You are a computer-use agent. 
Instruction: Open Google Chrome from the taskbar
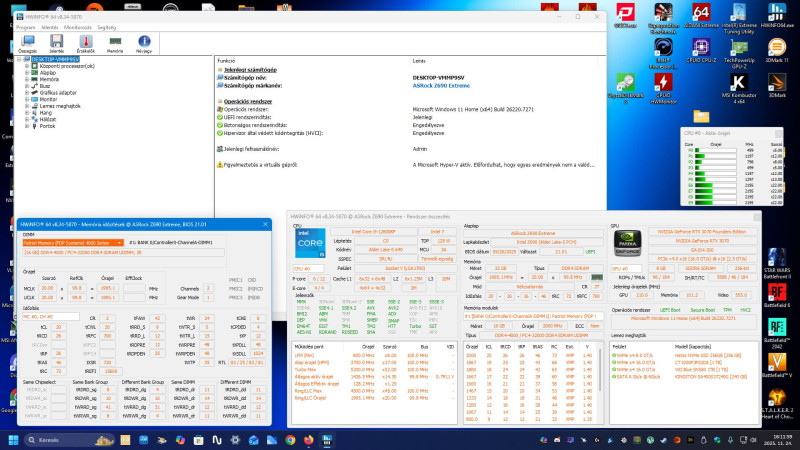point(290,440)
